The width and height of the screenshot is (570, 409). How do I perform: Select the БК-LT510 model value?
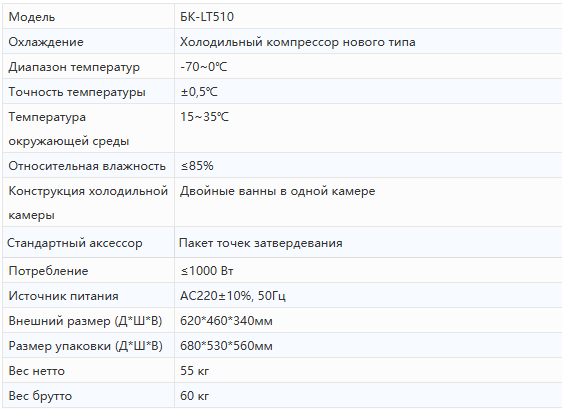pos(207,17)
